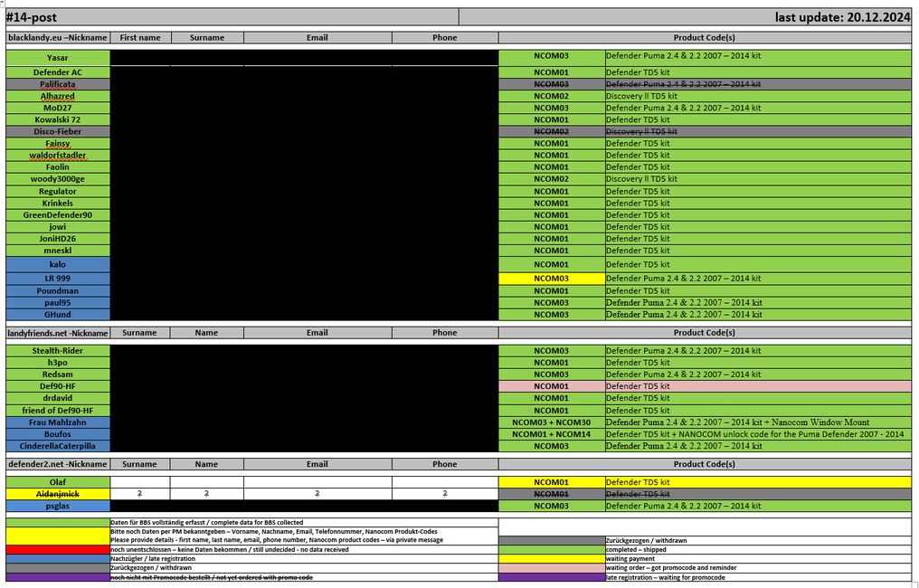This screenshot has width=919, height=588.
Task: Click the LR 999 nickname cell
Action: pos(58,279)
